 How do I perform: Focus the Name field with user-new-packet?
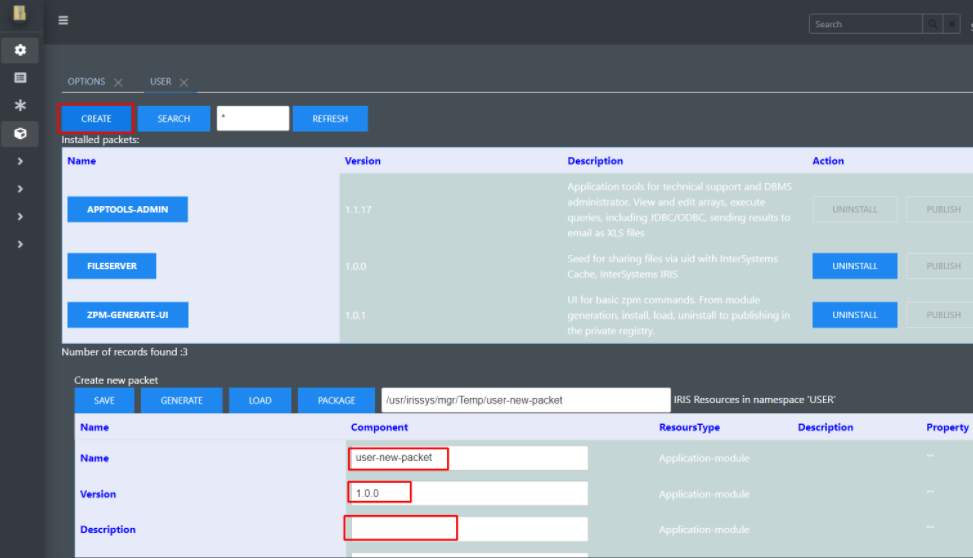pyautogui.click(x=468, y=458)
